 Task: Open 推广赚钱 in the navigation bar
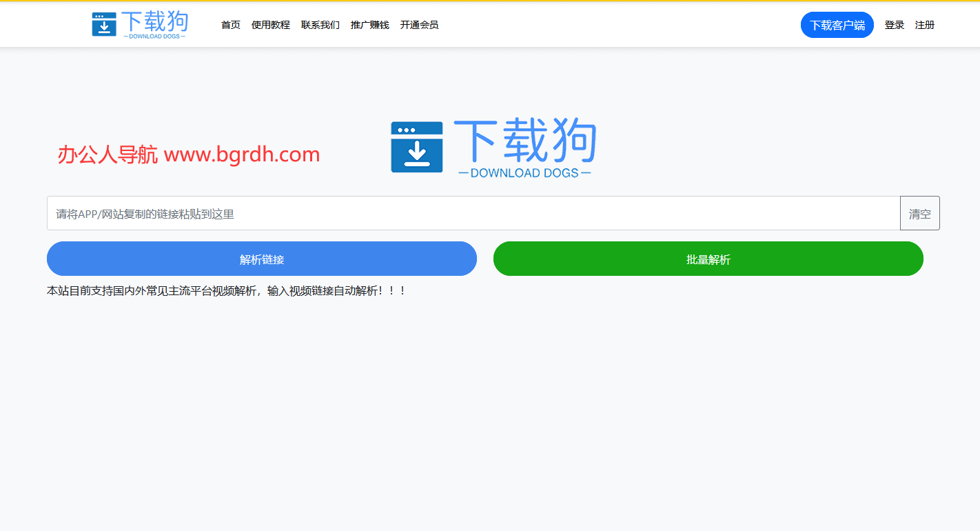coord(370,25)
